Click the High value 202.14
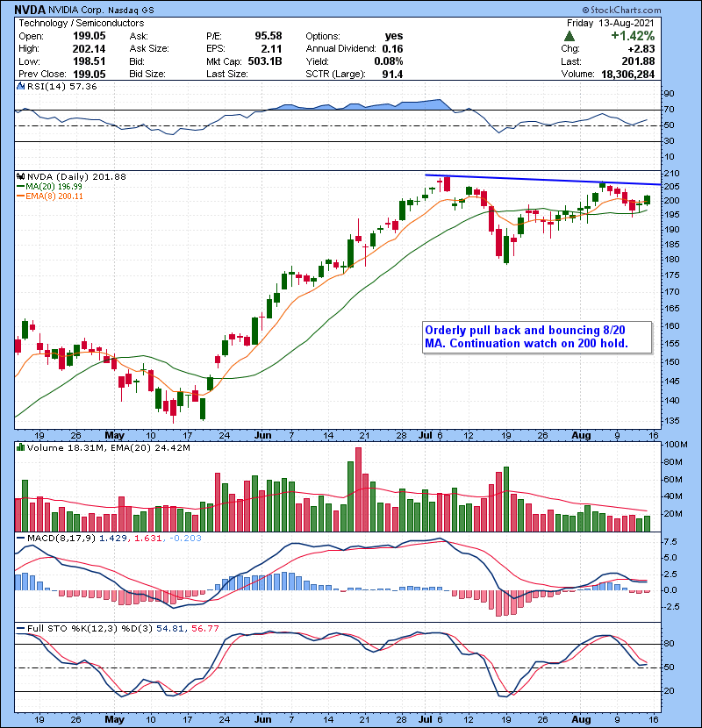Viewport: 702px width, 728px height. pos(90,49)
